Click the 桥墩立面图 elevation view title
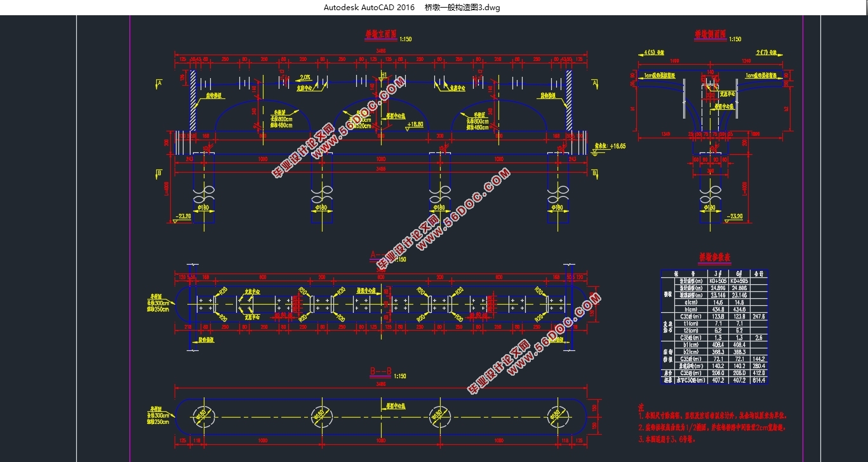Screen dimensions: 868x462 tap(380, 34)
